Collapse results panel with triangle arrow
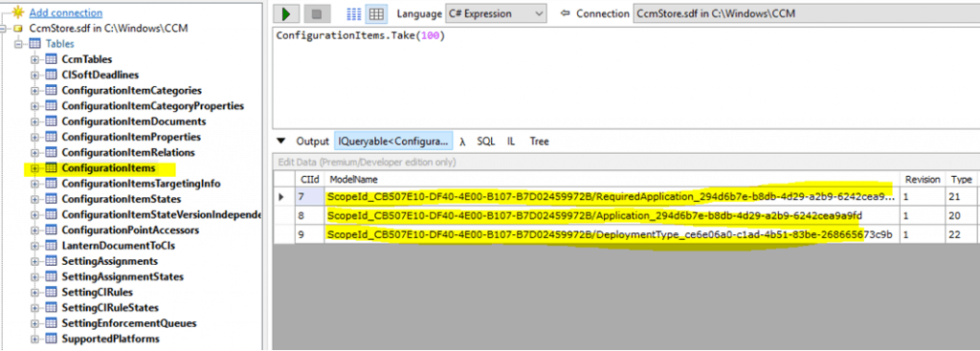Image resolution: width=980 pixels, height=351 pixels. click(280, 142)
